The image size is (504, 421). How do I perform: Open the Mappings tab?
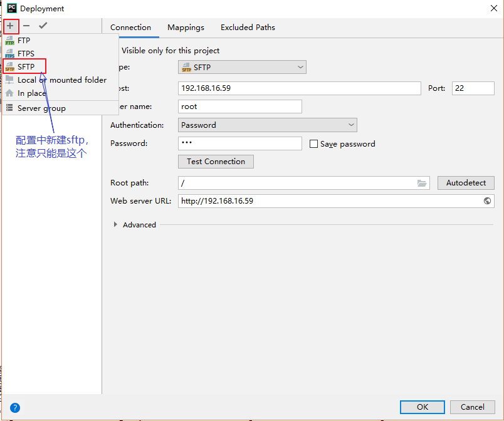point(186,28)
